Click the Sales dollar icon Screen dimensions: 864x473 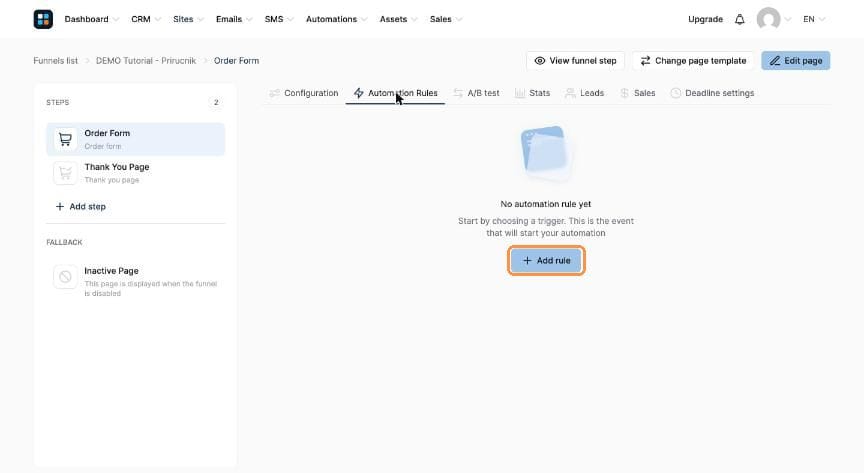tap(624, 93)
